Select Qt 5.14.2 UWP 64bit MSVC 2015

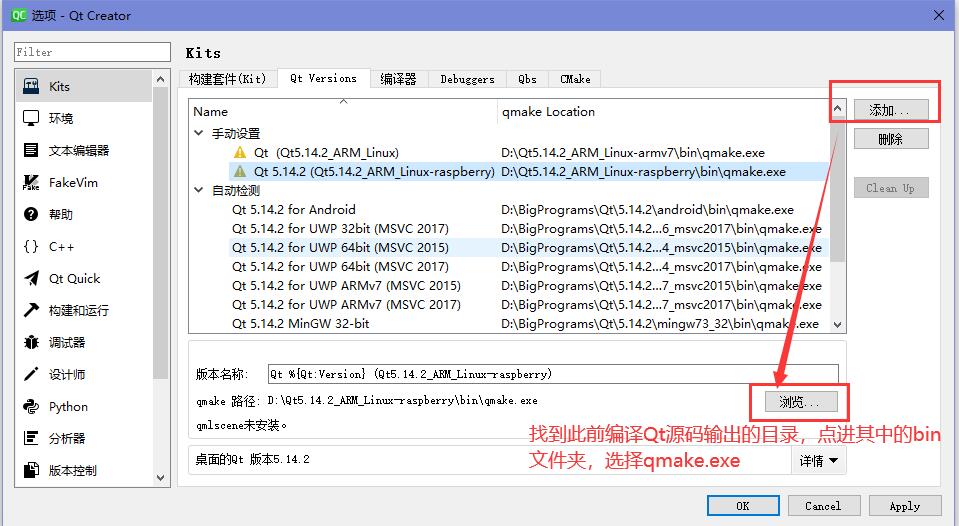point(340,247)
